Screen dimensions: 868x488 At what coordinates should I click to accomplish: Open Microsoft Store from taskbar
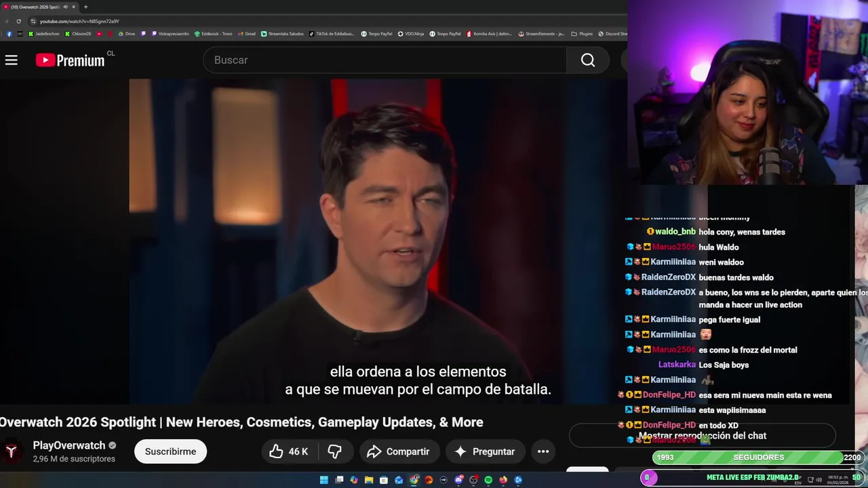(x=384, y=480)
